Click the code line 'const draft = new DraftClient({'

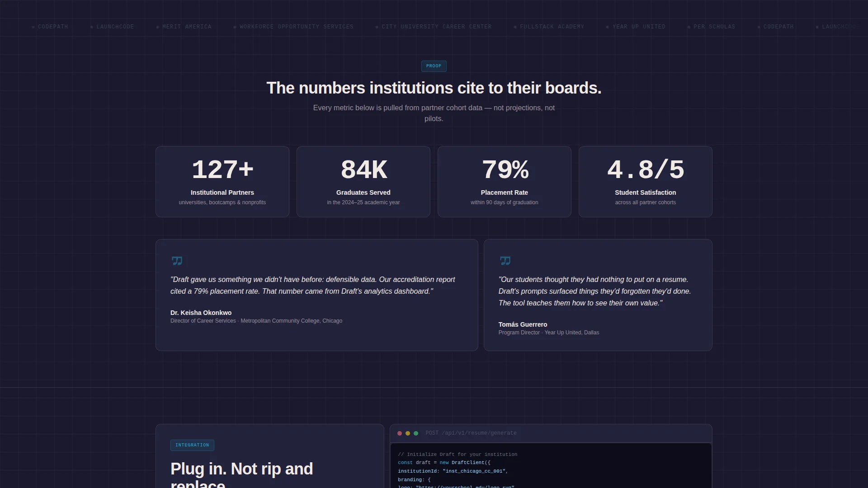click(444, 463)
